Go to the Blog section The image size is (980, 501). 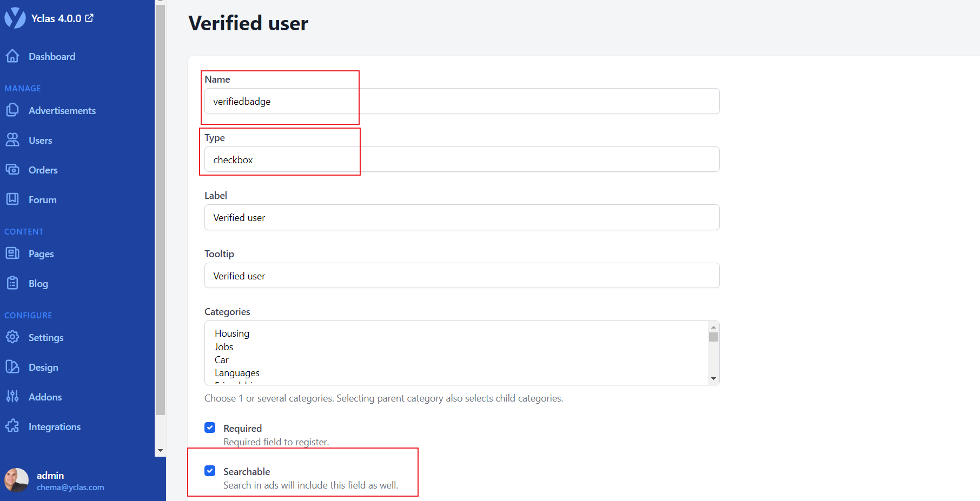coord(38,283)
